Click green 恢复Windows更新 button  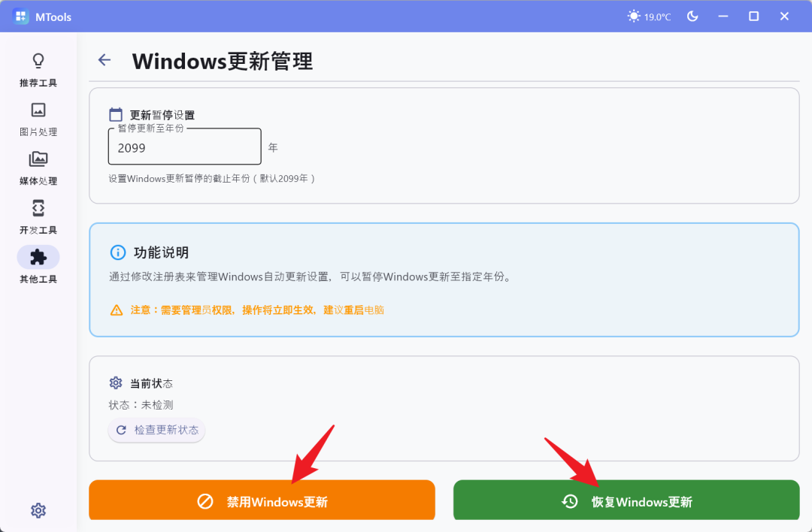click(626, 500)
